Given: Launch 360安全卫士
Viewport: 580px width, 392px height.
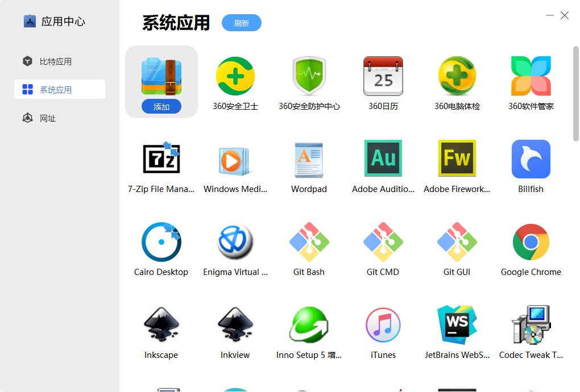Looking at the screenshot, I should (235, 76).
